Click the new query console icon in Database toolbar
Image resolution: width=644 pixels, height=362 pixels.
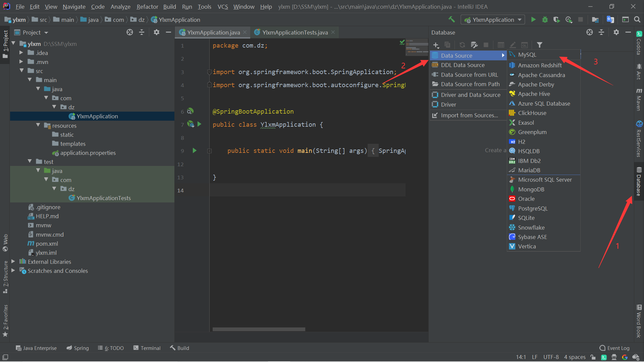point(524,45)
